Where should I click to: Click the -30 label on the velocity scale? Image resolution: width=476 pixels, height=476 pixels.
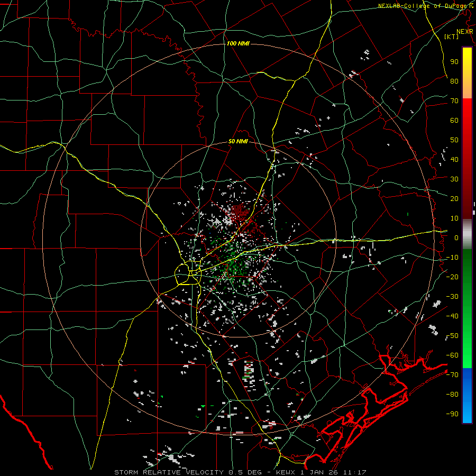tap(452, 297)
